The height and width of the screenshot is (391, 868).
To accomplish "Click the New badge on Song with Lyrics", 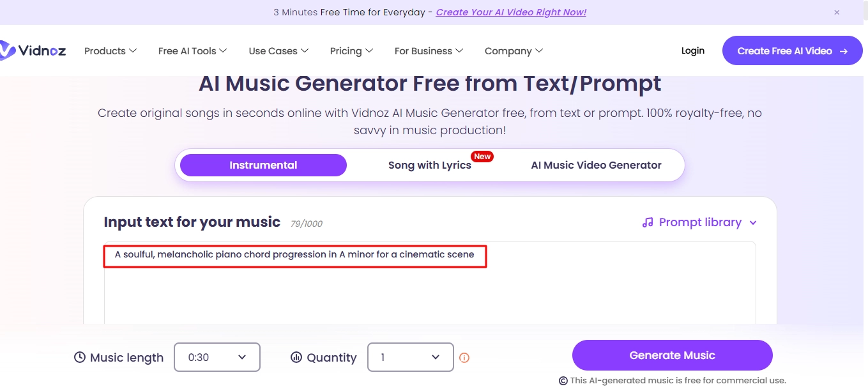I will (482, 156).
